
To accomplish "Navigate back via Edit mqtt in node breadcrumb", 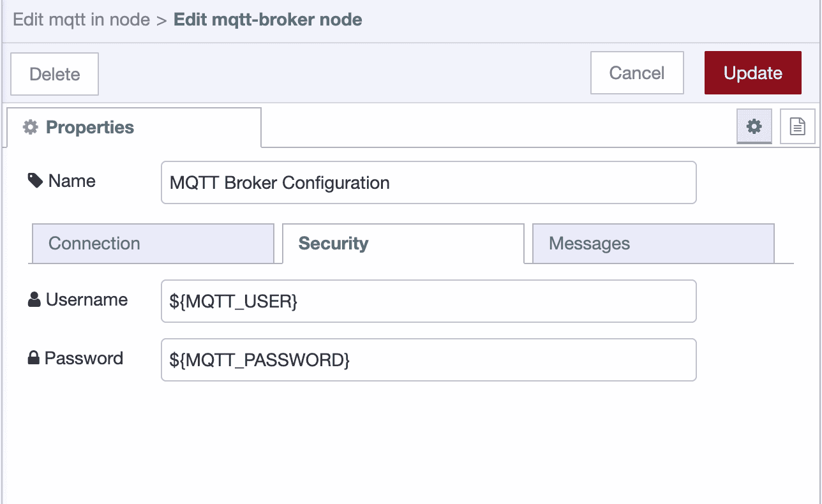I will [x=82, y=19].
